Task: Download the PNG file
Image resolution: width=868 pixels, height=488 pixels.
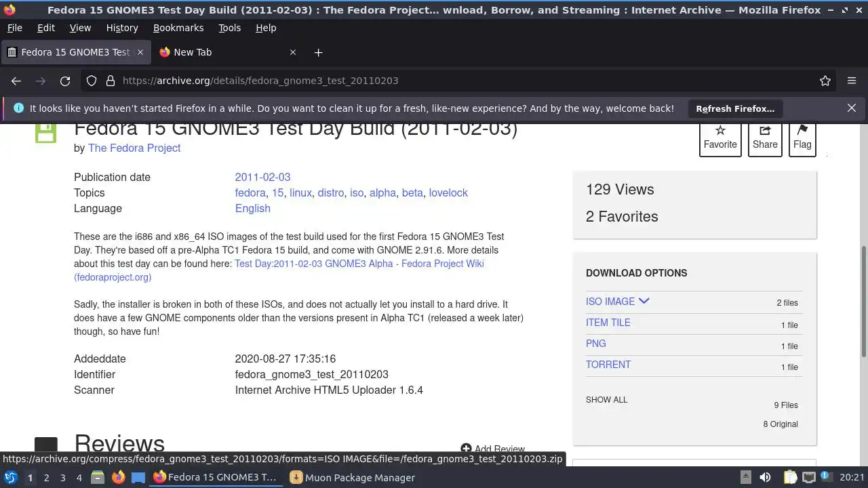Action: (x=596, y=344)
